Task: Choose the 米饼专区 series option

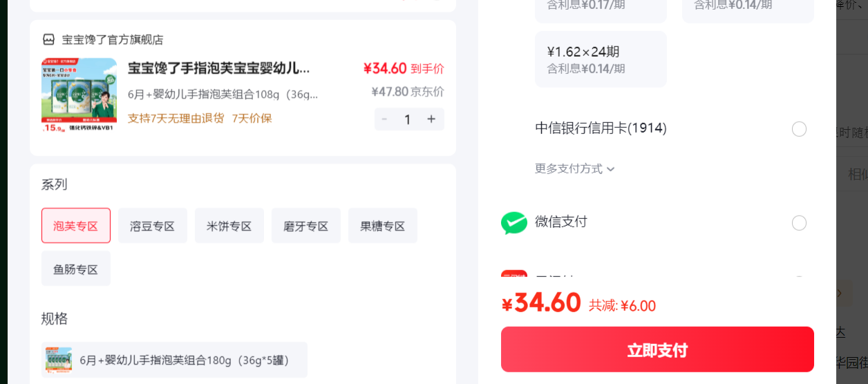Action: [x=229, y=226]
